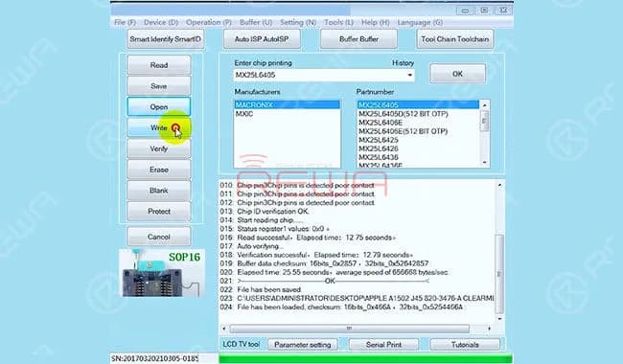Click log horizontal scroll left arrow
The height and width of the screenshot is (364, 623).
223,329
